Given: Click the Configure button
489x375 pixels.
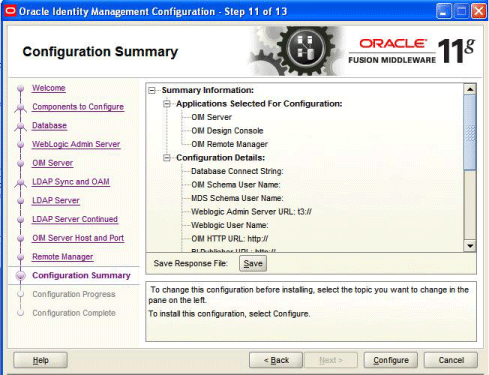Looking at the screenshot, I should pyautogui.click(x=391, y=360).
